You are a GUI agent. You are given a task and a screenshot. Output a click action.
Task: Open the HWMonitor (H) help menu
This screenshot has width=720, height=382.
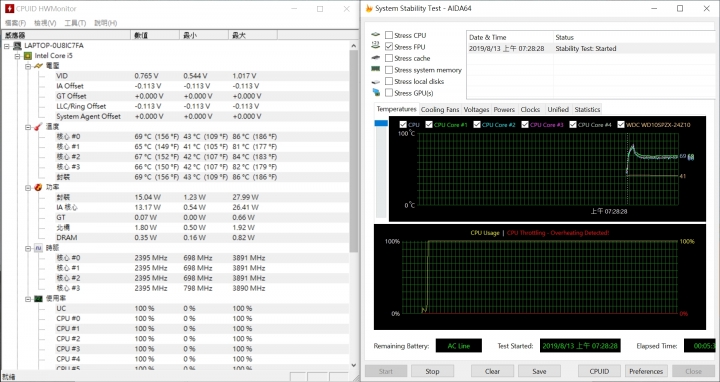[106, 22]
